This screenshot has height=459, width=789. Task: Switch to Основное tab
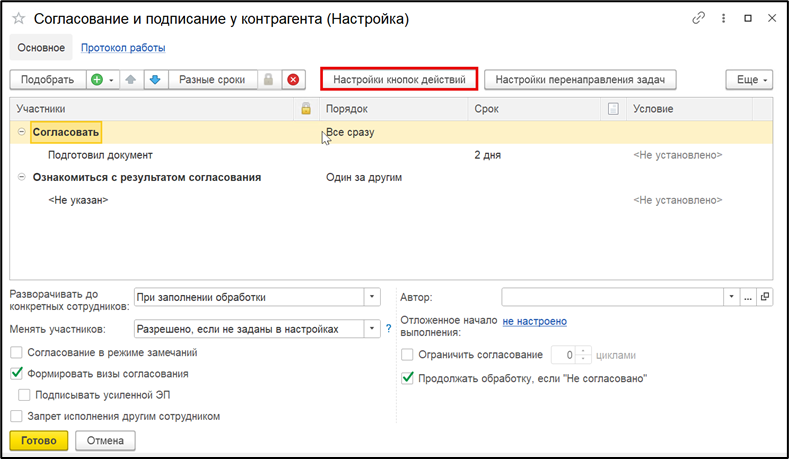pos(41,48)
